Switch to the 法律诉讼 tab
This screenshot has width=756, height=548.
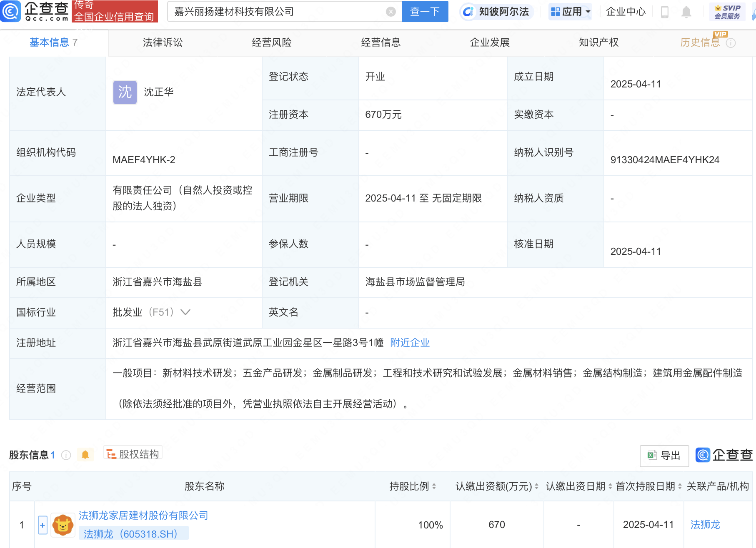pyautogui.click(x=163, y=42)
